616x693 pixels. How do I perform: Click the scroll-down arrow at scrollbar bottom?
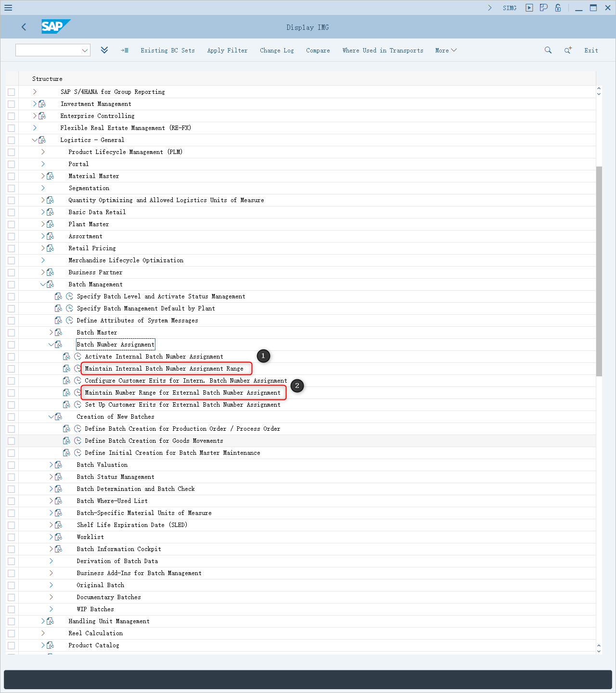coord(599,651)
